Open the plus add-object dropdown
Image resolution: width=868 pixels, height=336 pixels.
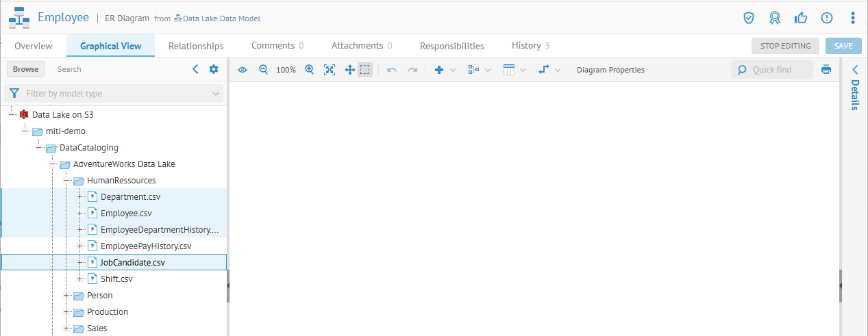445,70
